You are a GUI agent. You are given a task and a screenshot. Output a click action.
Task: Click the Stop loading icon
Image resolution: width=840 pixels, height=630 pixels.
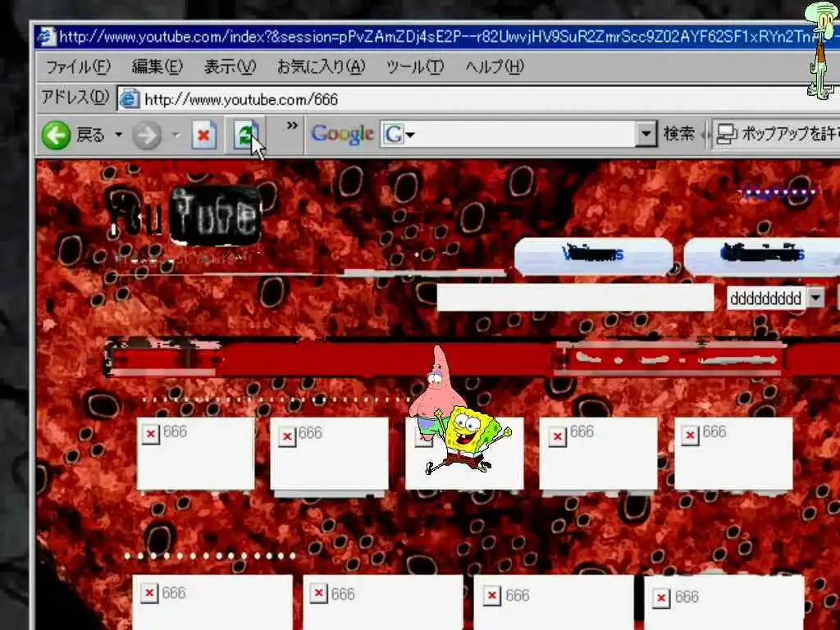[x=204, y=135]
